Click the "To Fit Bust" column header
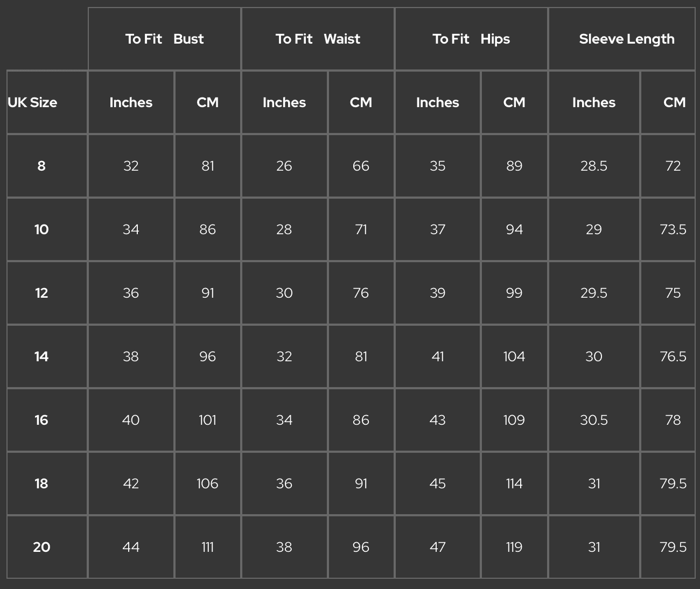Image resolution: width=700 pixels, height=589 pixels. pyautogui.click(x=164, y=39)
